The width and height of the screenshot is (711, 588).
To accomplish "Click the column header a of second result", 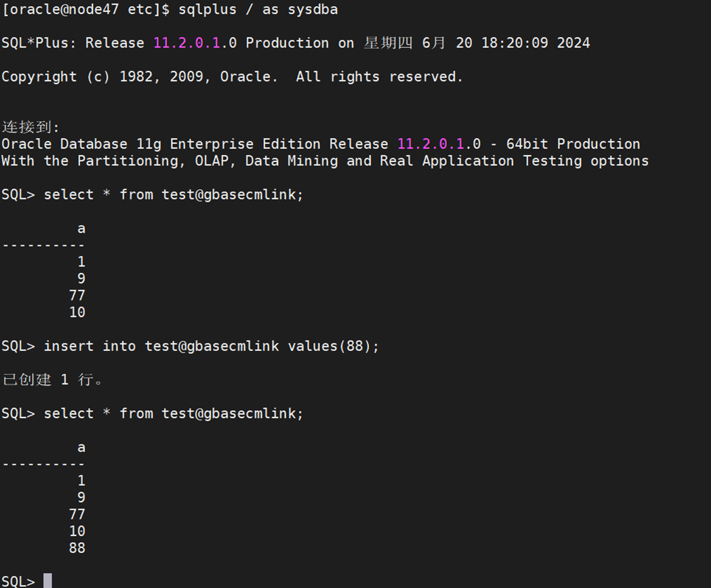I will tap(81, 448).
